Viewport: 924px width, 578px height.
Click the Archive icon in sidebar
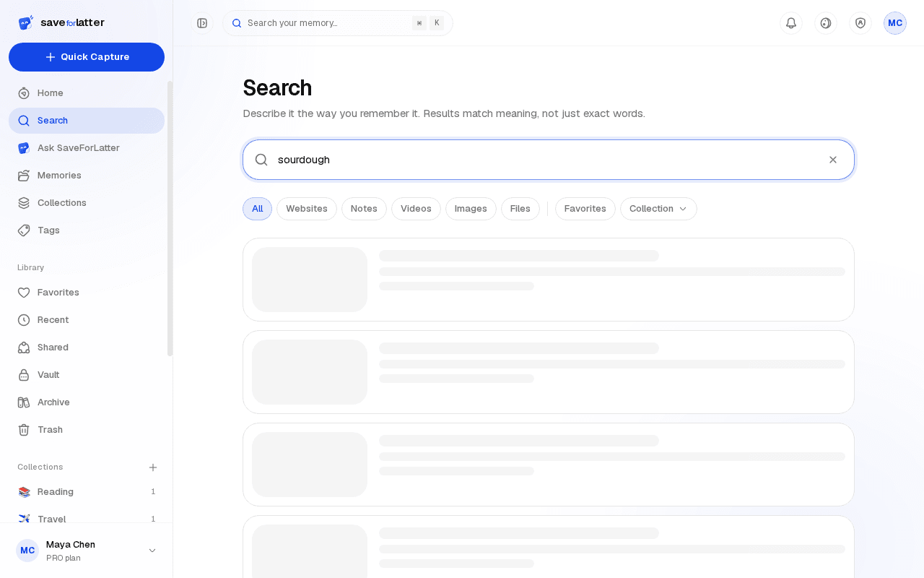point(24,402)
